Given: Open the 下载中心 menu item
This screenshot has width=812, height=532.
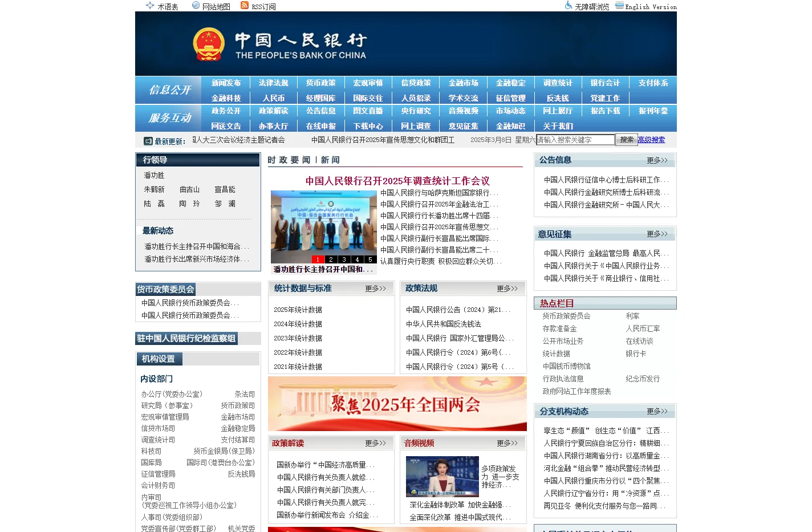Looking at the screenshot, I should (x=368, y=127).
